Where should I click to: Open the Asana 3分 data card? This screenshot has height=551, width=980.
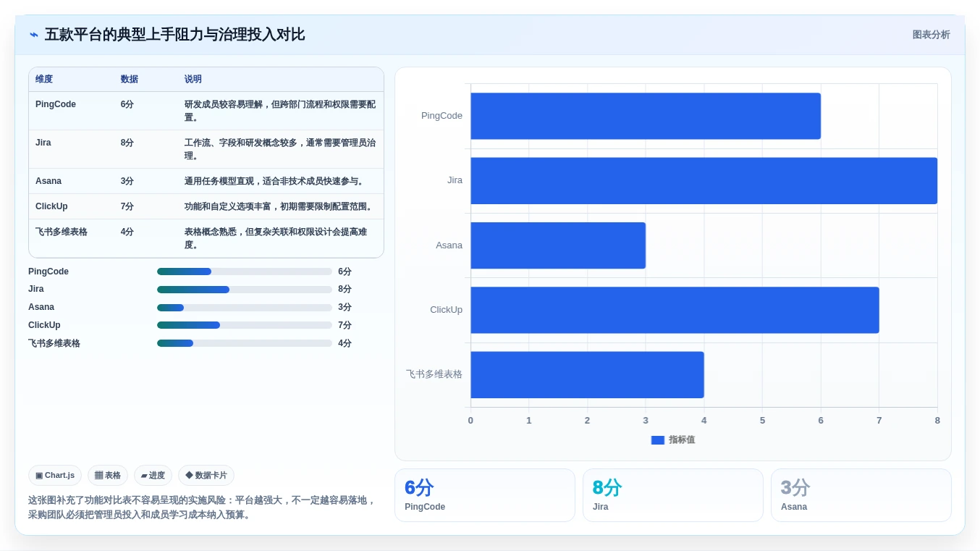861,495
